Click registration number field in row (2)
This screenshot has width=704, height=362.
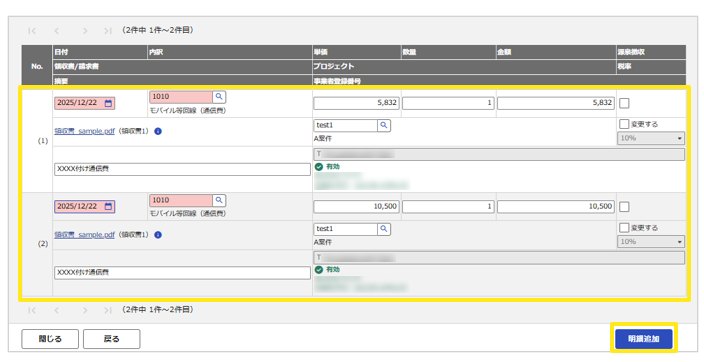click(x=499, y=258)
